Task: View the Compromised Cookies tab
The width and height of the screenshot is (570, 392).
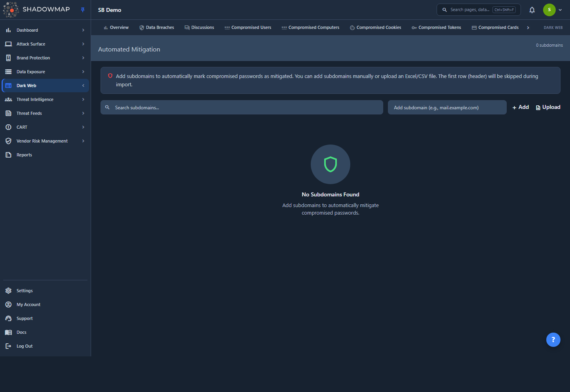Action: coord(375,28)
